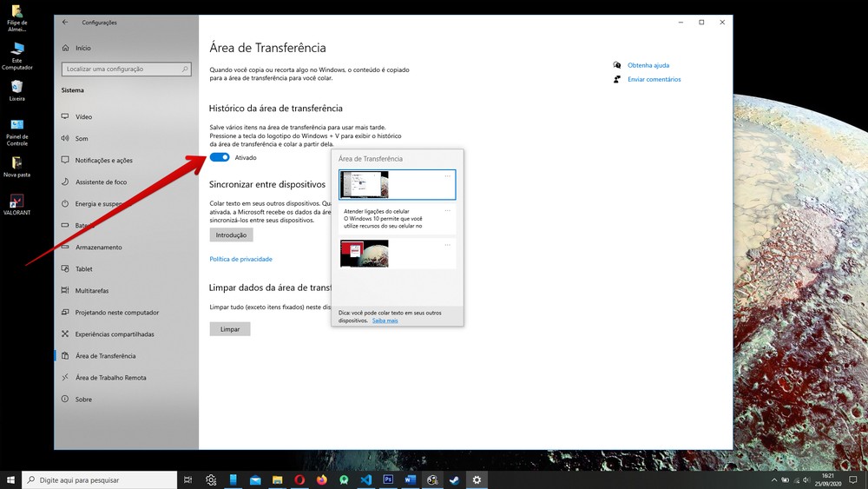Follow the Saiba mais link in clipboard popup

(x=385, y=320)
